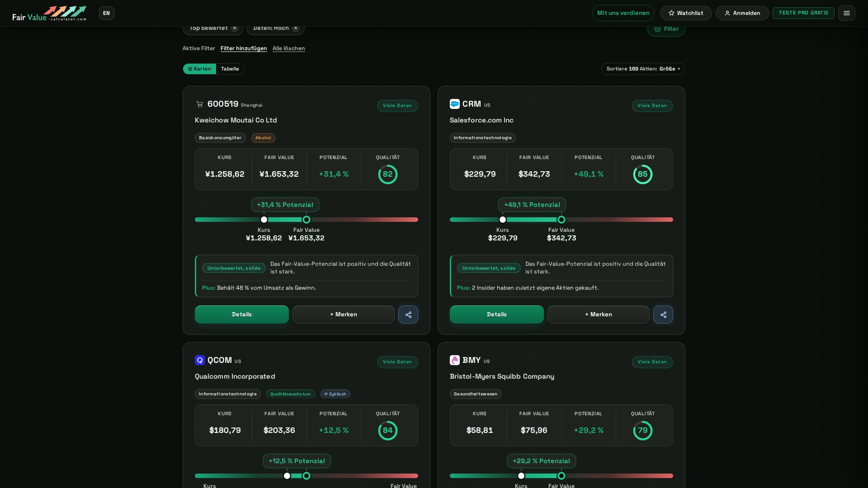Click 'TESTE PRO GRATIS' button
The image size is (868, 488).
(803, 13)
